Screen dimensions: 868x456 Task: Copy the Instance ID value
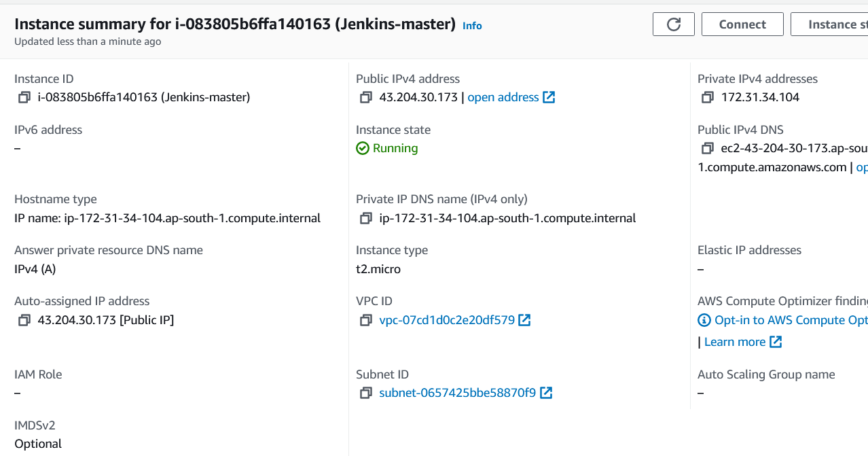pos(24,97)
